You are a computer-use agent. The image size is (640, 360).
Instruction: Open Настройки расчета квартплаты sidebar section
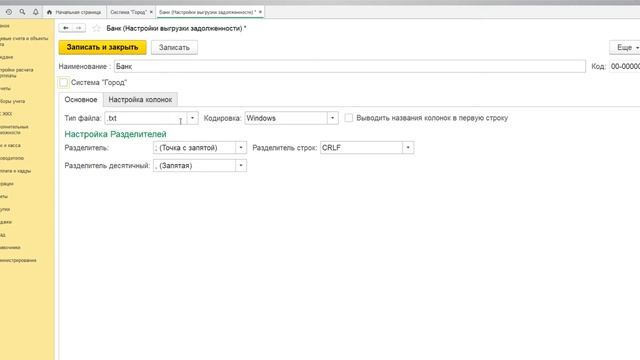[17, 73]
